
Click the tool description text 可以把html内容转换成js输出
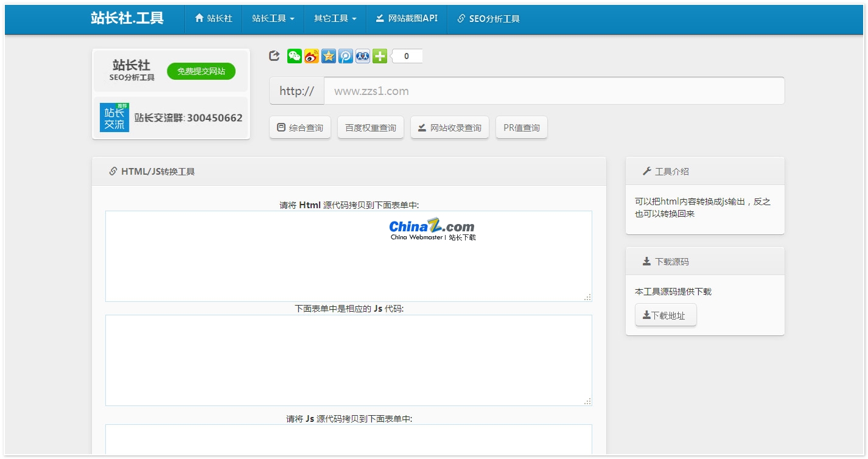pyautogui.click(x=702, y=208)
